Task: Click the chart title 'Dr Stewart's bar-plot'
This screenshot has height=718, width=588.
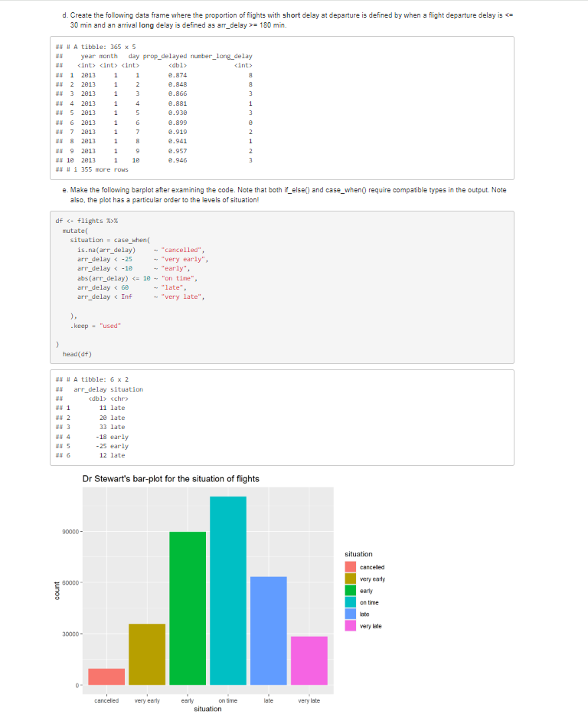Action: [171, 478]
